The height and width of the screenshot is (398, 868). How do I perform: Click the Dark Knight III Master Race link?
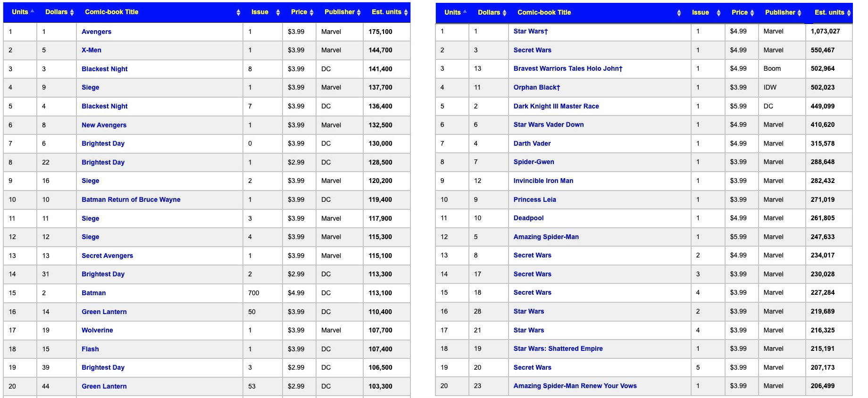pyautogui.click(x=556, y=106)
